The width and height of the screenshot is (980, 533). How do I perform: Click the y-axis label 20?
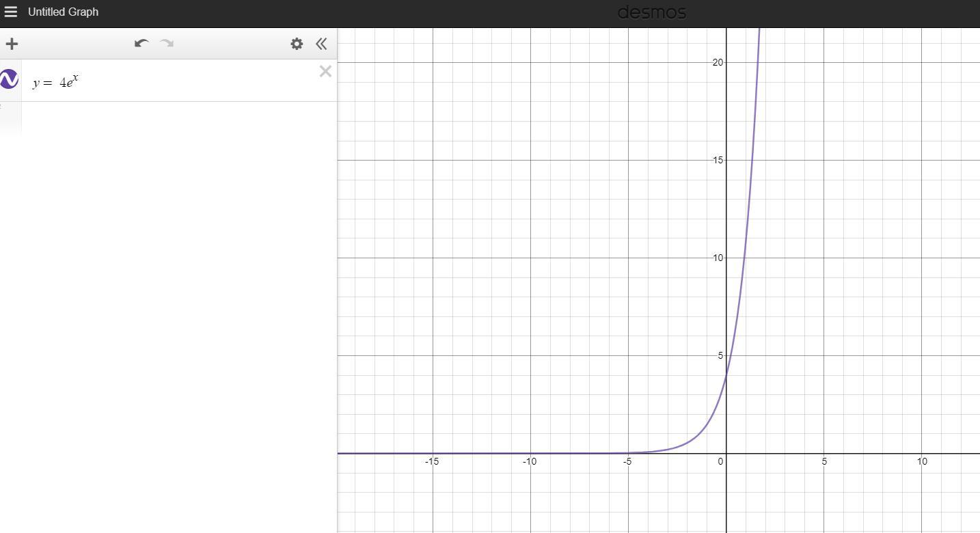click(x=717, y=62)
